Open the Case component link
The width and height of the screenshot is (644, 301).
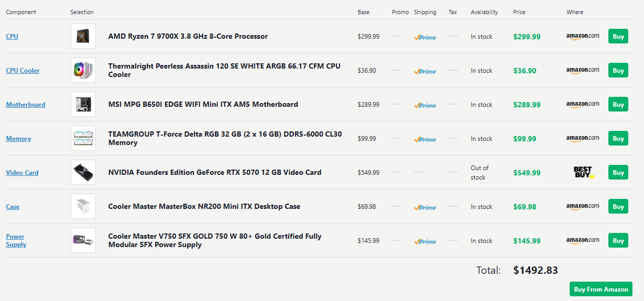(13, 207)
